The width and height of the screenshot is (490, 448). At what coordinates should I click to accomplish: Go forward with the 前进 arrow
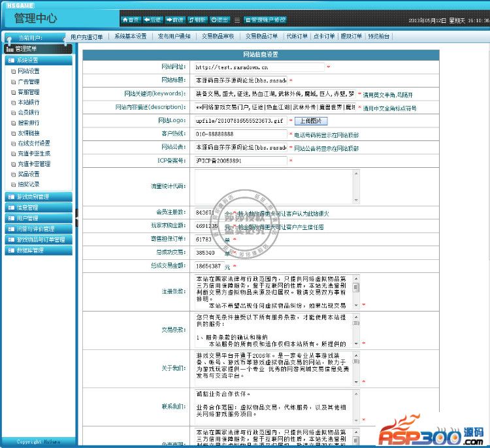click(174, 20)
